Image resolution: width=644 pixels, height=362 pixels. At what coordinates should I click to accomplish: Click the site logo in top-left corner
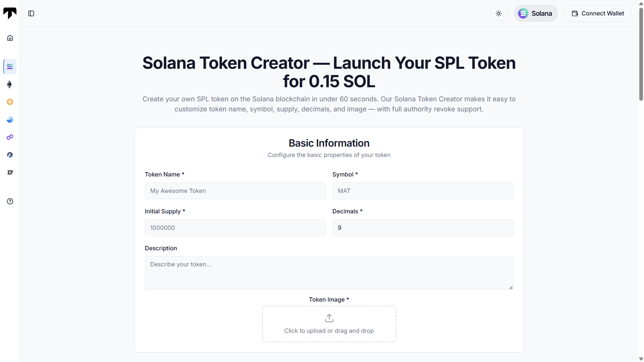coord(10,13)
